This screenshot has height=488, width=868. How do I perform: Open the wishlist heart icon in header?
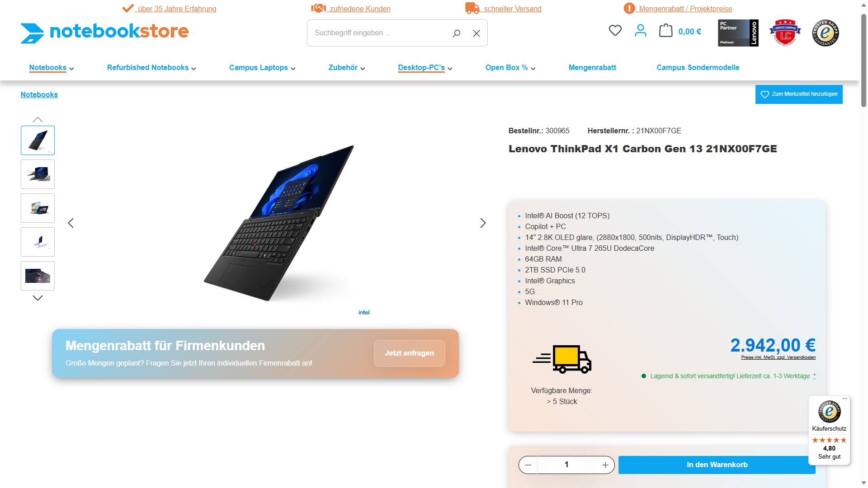[x=615, y=31]
